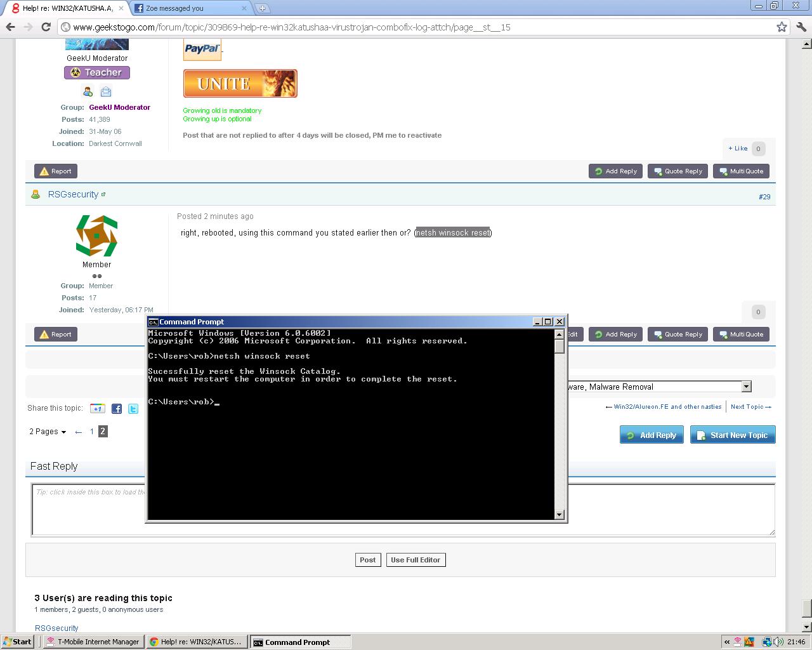This screenshot has height=650, width=812.
Task: Click MultiQuote on the moderator post
Action: [741, 171]
